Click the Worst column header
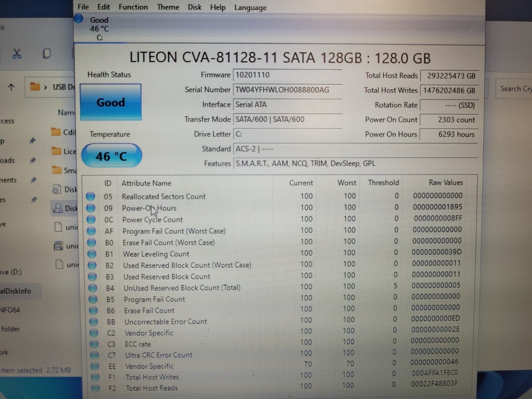 coord(347,183)
